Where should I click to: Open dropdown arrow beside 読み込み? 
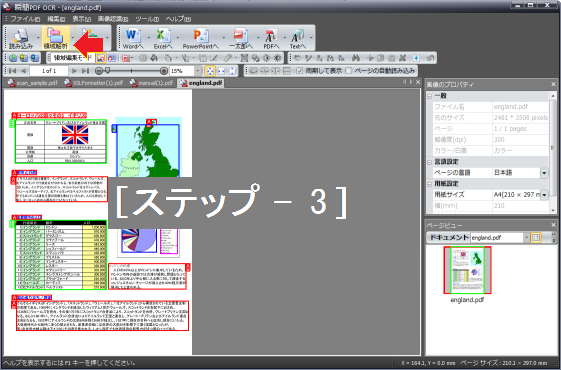[x=38, y=38]
